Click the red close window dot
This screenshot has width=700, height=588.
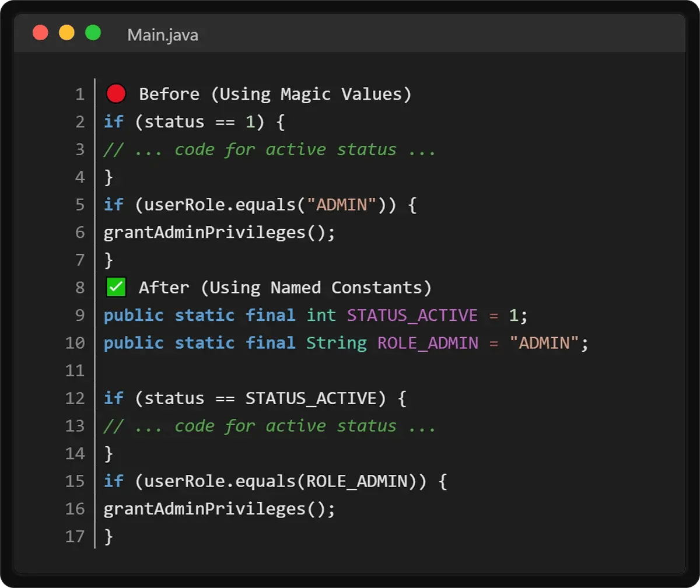pos(40,33)
